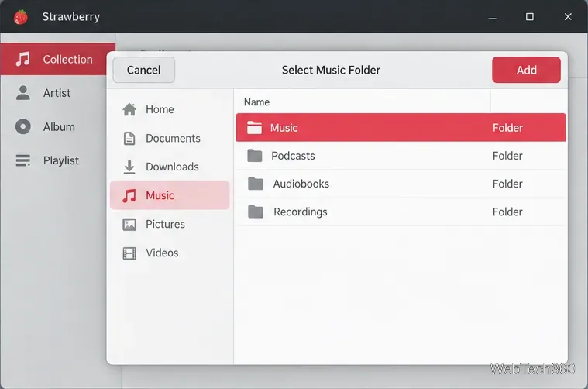The image size is (588, 389).
Task: Go to Downloads in the places list
Action: coord(170,167)
